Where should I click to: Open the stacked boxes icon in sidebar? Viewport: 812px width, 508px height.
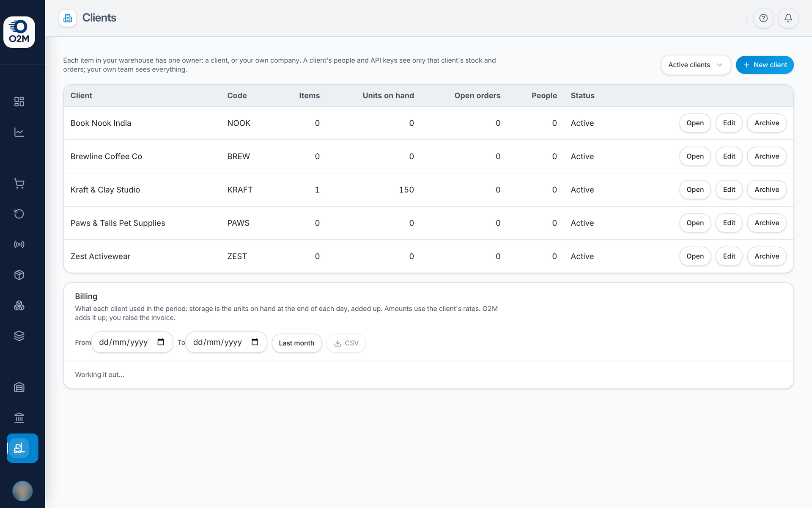[x=19, y=305]
